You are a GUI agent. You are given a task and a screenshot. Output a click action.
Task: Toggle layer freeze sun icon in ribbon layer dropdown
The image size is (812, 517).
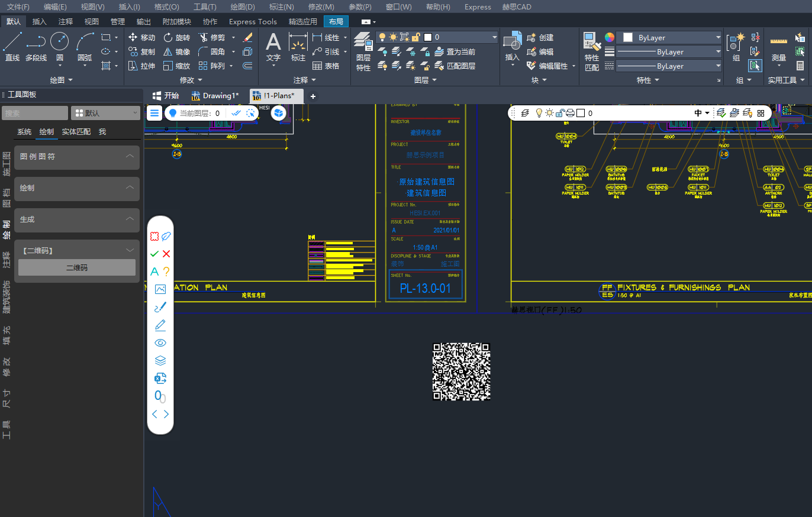point(393,37)
